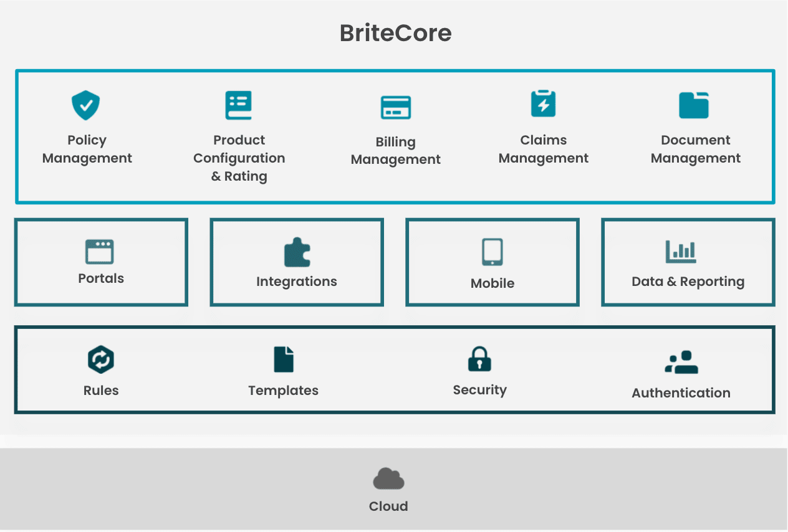This screenshot has height=532, width=788.
Task: Click the Templates document icon
Action: pos(284,359)
